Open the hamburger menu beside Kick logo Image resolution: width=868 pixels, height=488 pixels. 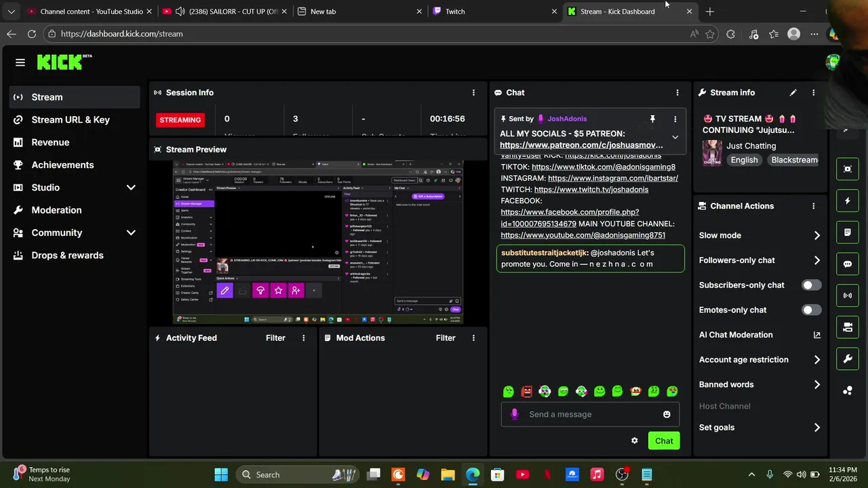(x=20, y=62)
